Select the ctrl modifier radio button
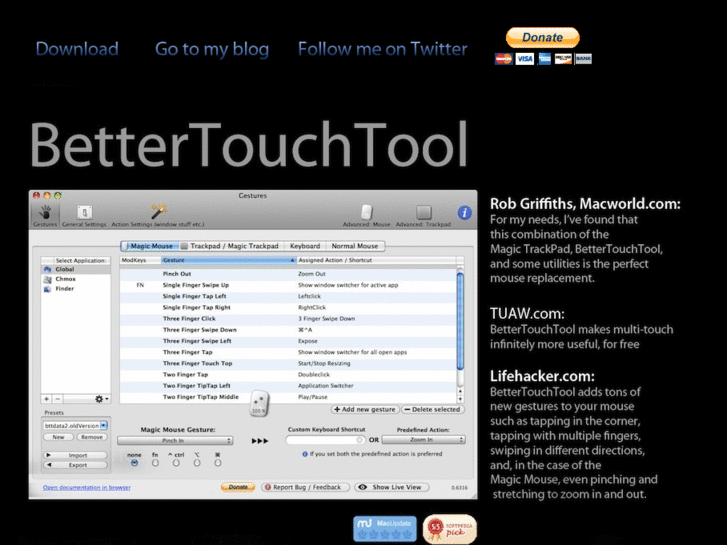 point(176,463)
